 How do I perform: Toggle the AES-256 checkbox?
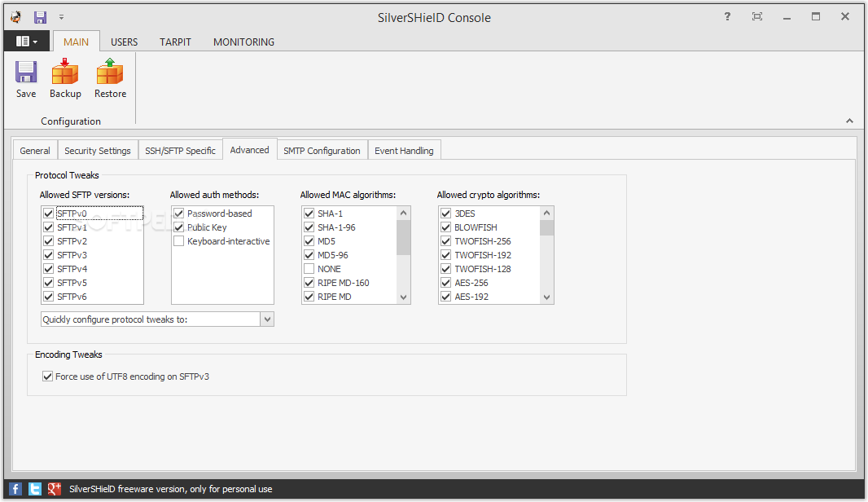coord(446,283)
